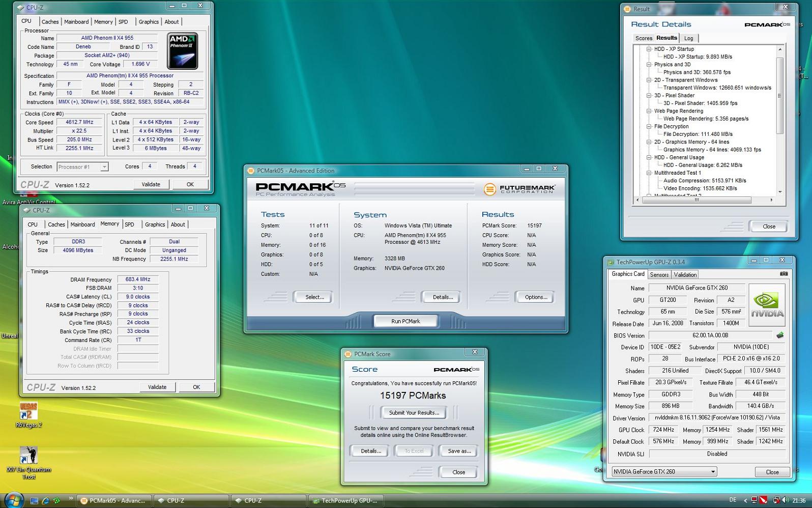Click the Core Speed field showing 4612.7 MHz
Viewport: 812px width, 508px height.
(x=79, y=122)
